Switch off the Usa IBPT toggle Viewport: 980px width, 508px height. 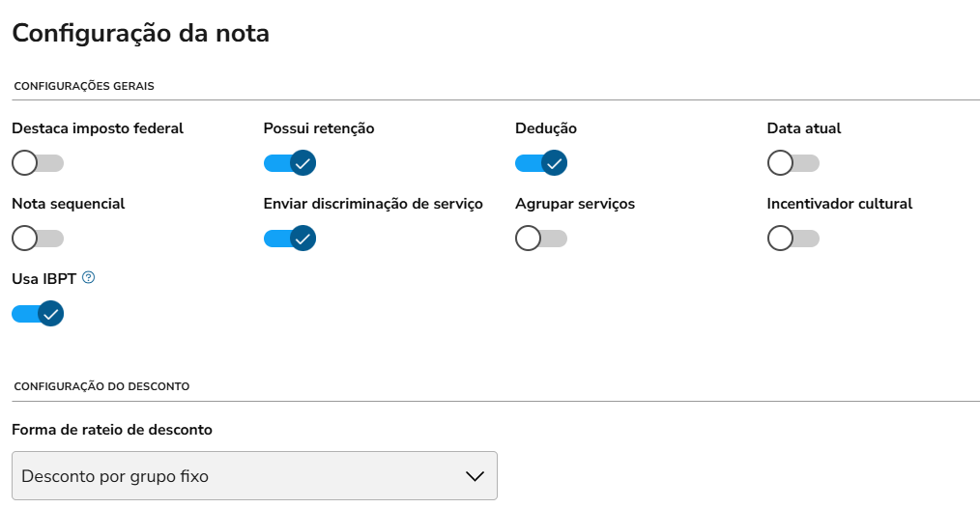tap(38, 314)
